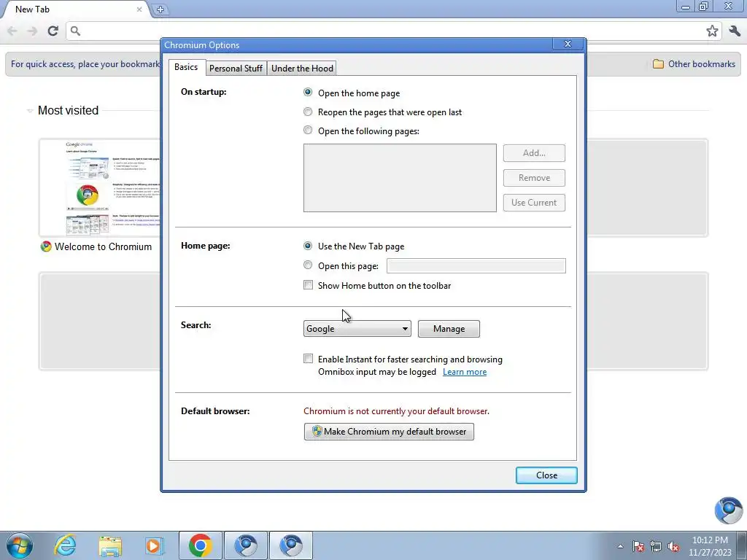This screenshot has width=747, height=560.
Task: Click the first Chromium taskbar icon
Action: [x=246, y=545]
